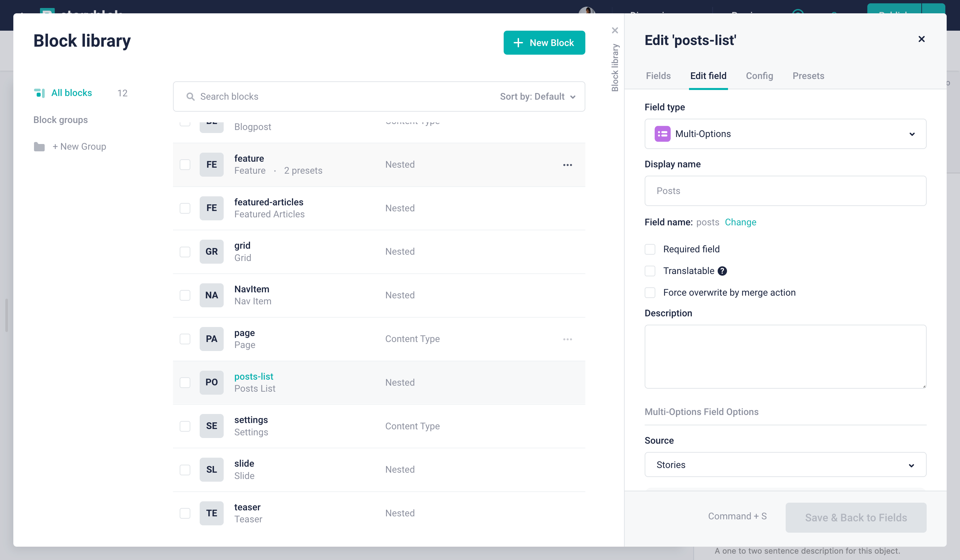The image size is (960, 560).
Task: Select the settings block checkbox
Action: tap(185, 426)
